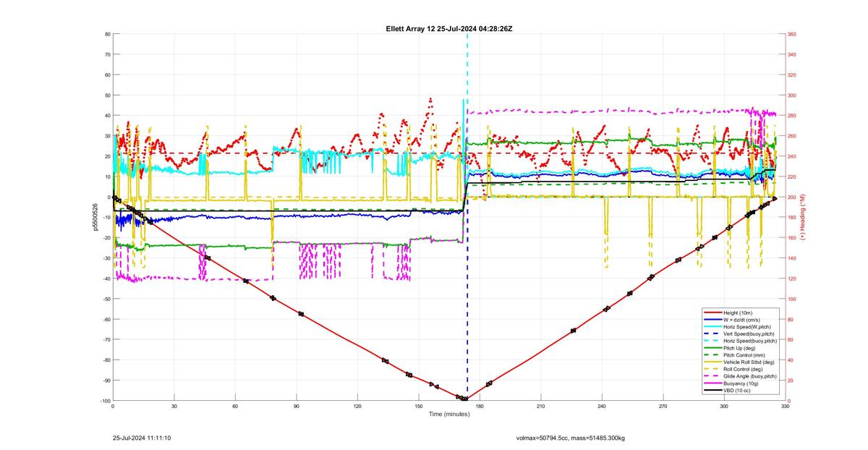Click the '90' tick on the time axis
Image resolution: width=868 pixels, height=450 pixels.
click(x=296, y=407)
